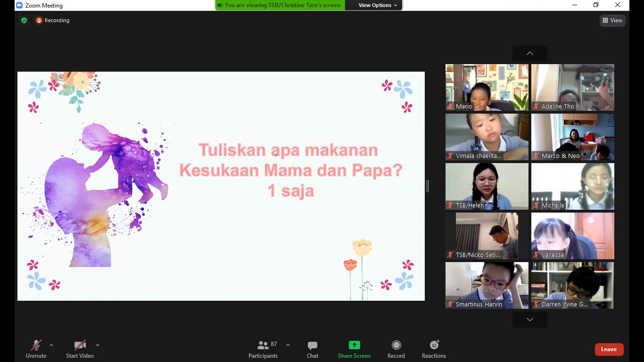Open the View Options dropdown
Viewport: 644px width, 362px height.
tap(378, 5)
